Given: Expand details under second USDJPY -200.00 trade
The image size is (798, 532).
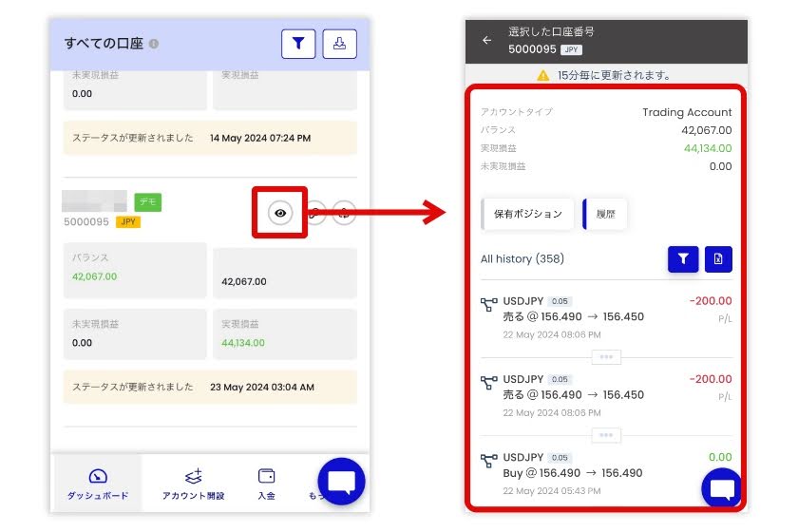Looking at the screenshot, I should pos(606,435).
